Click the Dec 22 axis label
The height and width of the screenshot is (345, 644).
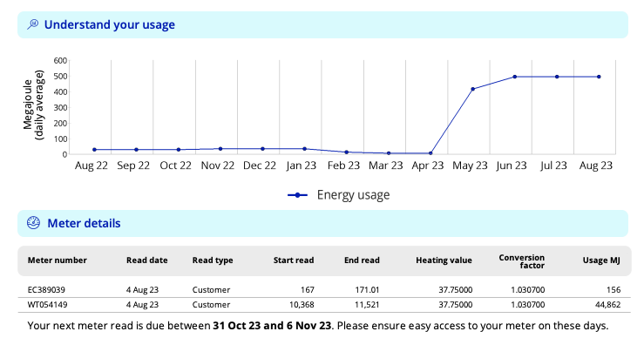point(260,166)
